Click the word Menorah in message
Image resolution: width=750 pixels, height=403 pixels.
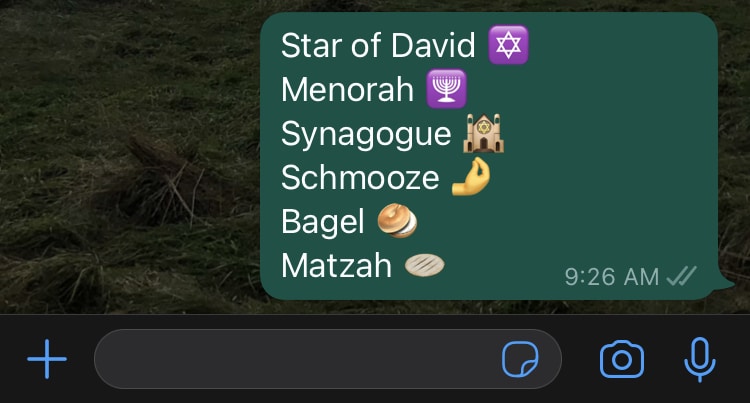[347, 90]
